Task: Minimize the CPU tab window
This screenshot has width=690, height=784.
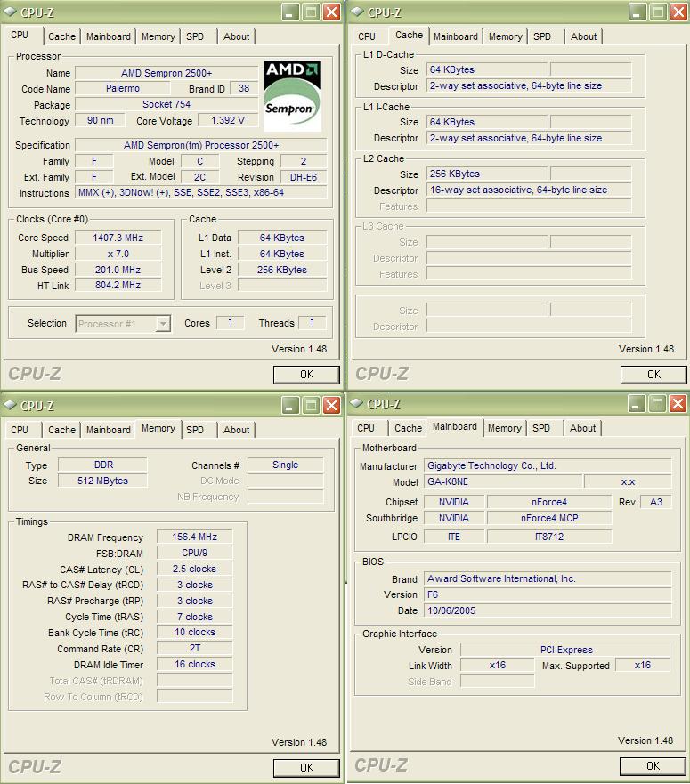Action: (x=290, y=12)
